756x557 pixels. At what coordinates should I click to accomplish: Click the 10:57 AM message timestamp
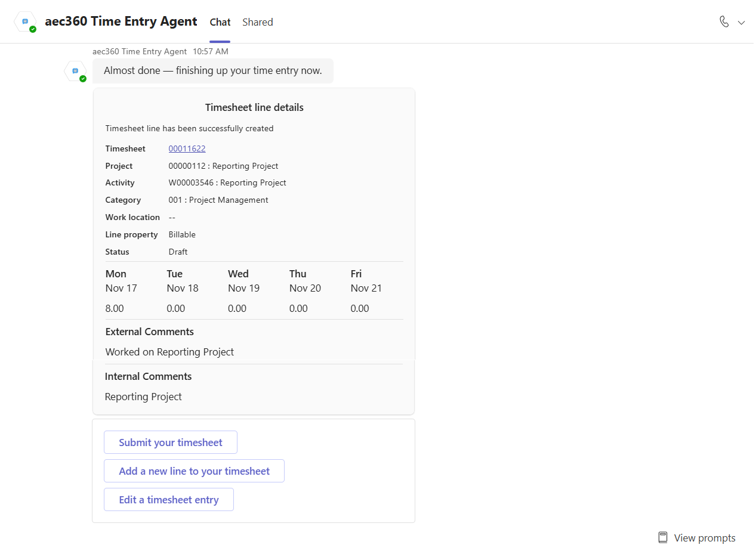pyautogui.click(x=210, y=51)
